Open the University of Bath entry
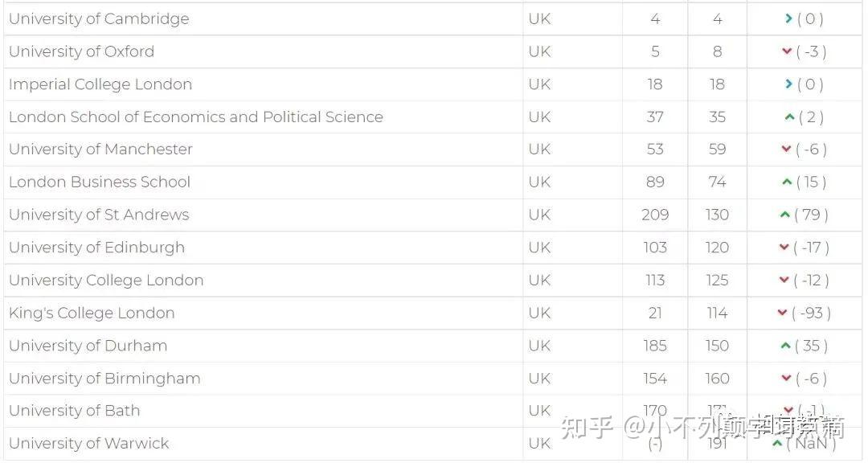Screen dimensions: 868x463 [x=75, y=411]
